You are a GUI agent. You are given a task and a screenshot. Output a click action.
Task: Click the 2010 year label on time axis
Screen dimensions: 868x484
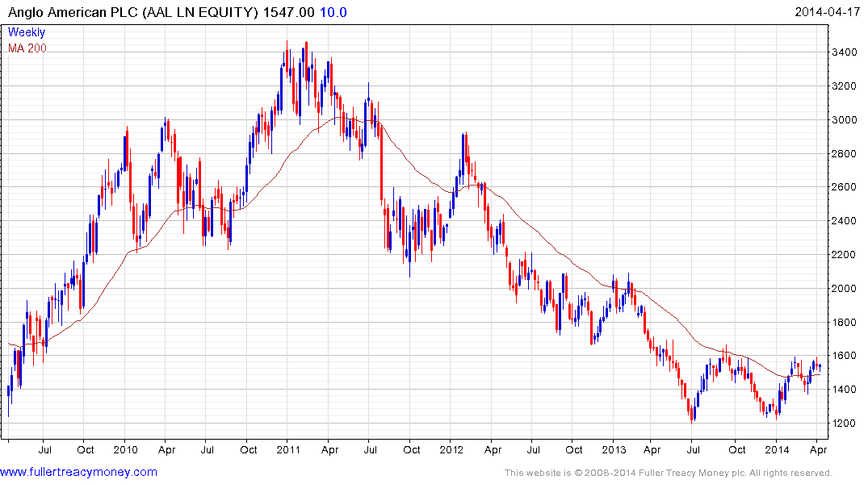[x=126, y=449]
